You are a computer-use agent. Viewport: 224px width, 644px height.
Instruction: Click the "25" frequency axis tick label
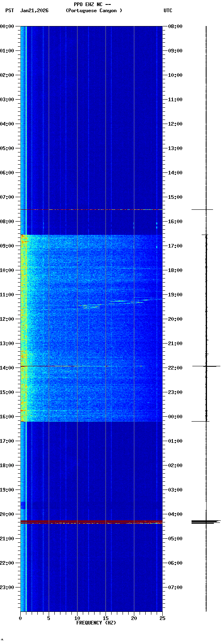point(162,618)
